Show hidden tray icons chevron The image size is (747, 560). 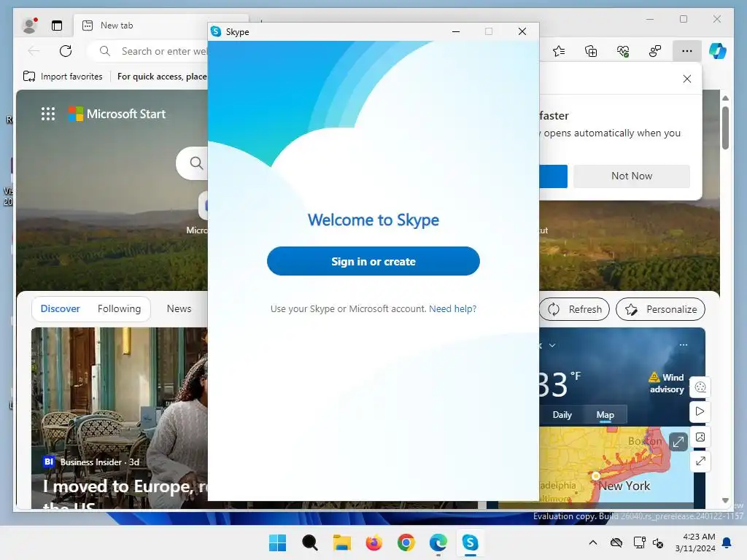(x=593, y=542)
